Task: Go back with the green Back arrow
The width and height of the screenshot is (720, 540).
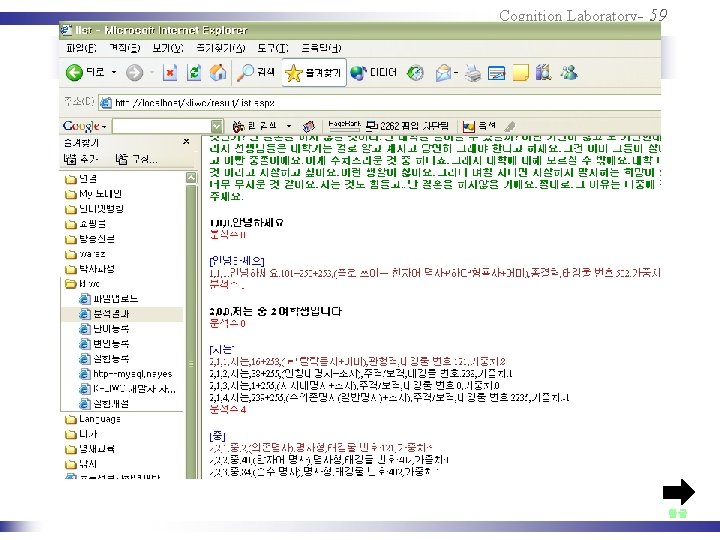Action: coord(74,73)
